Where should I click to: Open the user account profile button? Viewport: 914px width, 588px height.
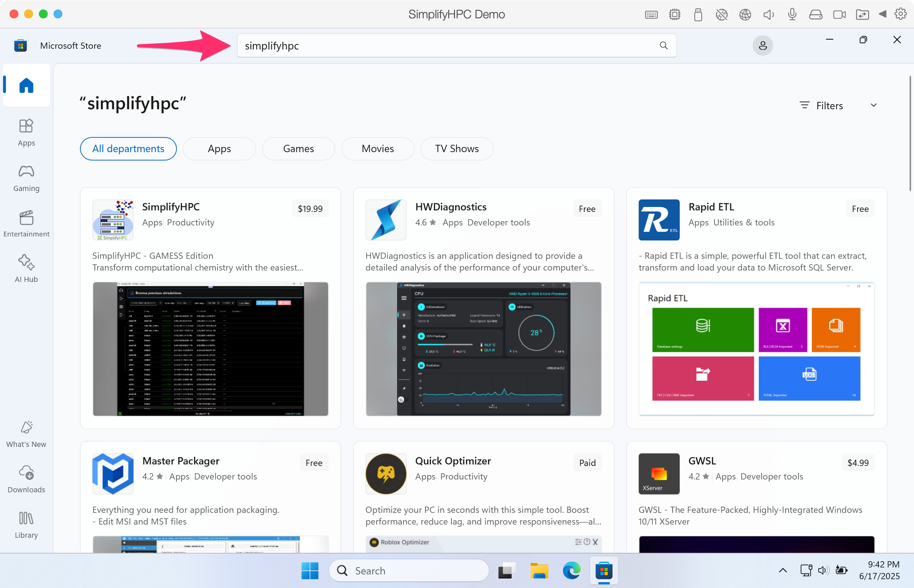pos(763,46)
